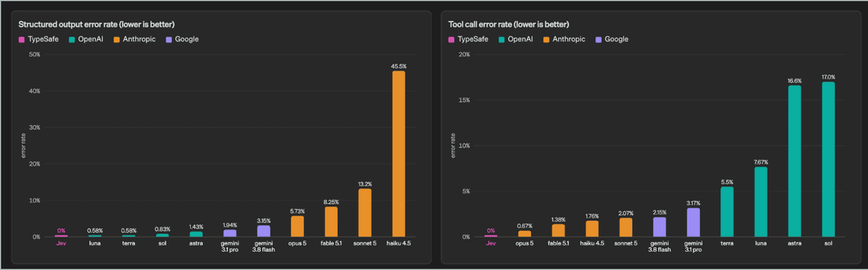Screen dimensions: 868x270
Task: Select gemini 3.1 pro bar in Tool call chart
Action: click(x=693, y=222)
